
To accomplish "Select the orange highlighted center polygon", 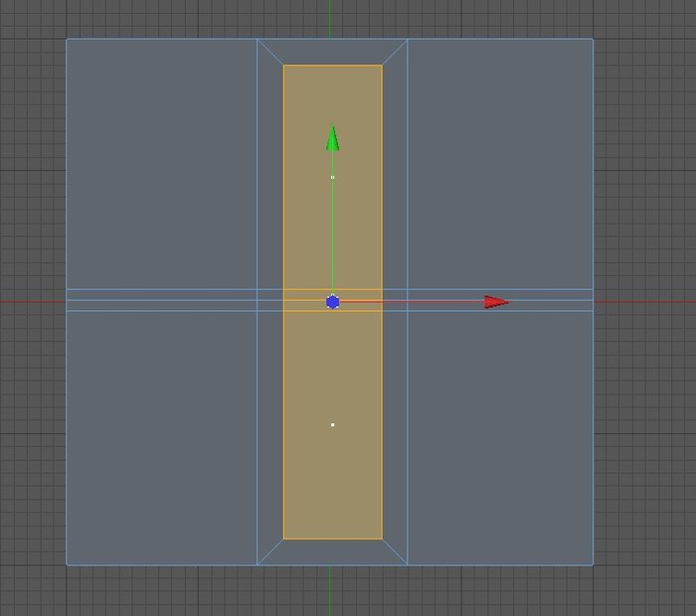I will click(332, 302).
